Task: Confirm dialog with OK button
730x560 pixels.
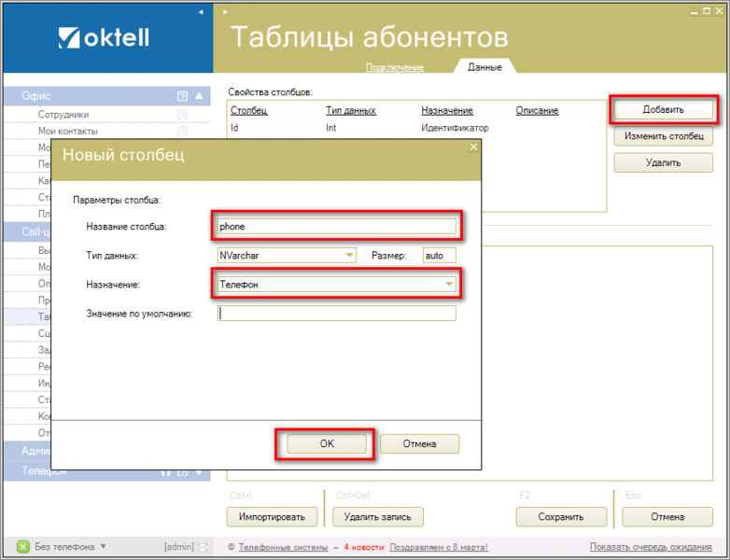Action: (327, 443)
